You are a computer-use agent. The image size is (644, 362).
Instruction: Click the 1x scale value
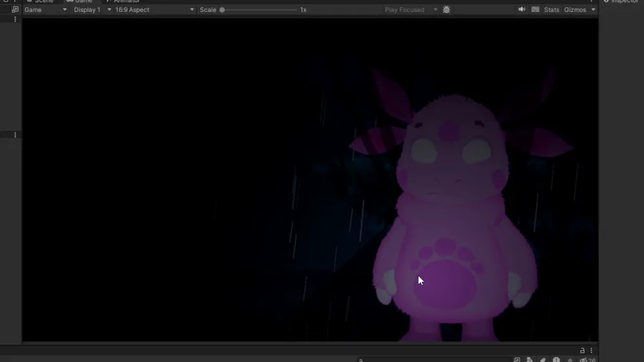coord(303,10)
